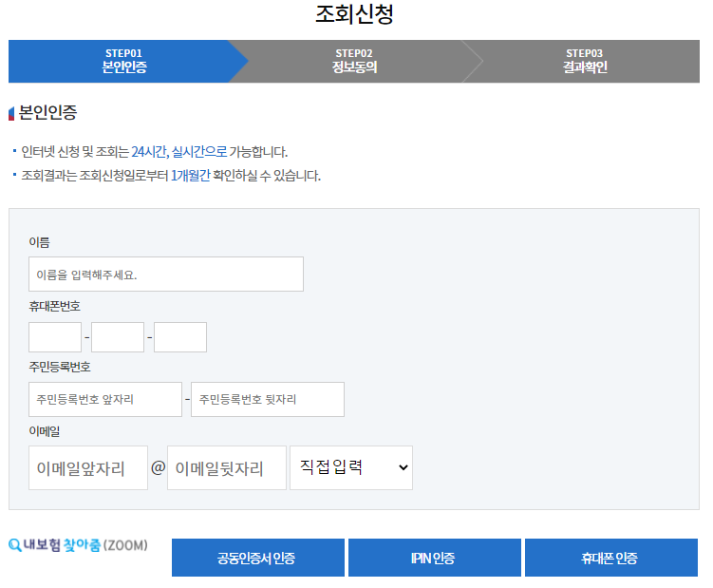The height and width of the screenshot is (588, 713).
Task: Click the 휴대폰 인증 button
Action: click(x=611, y=558)
